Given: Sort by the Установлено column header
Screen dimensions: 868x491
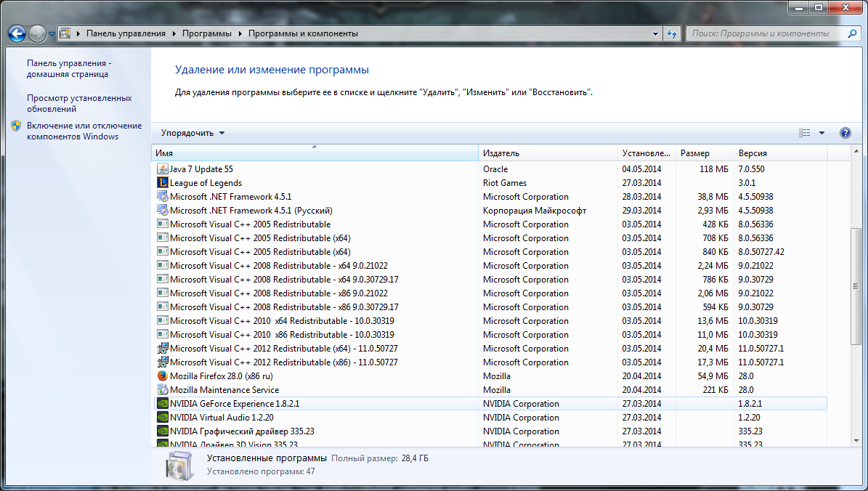Looking at the screenshot, I should pos(646,153).
